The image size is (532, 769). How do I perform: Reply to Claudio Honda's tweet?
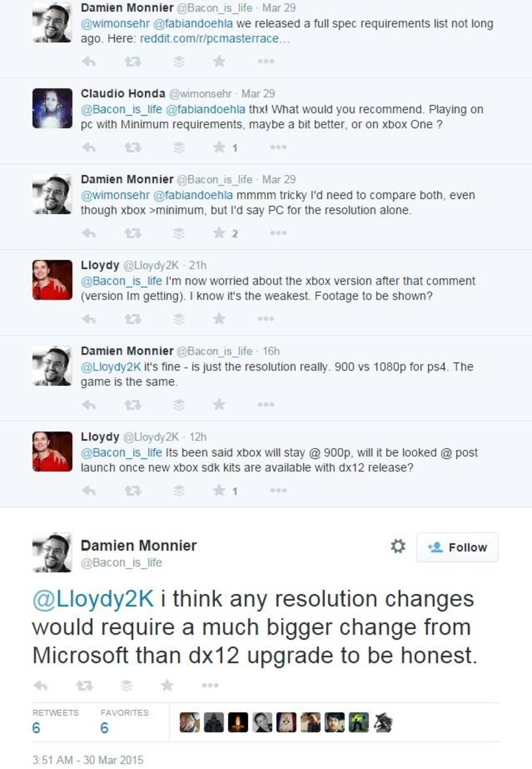(x=89, y=147)
